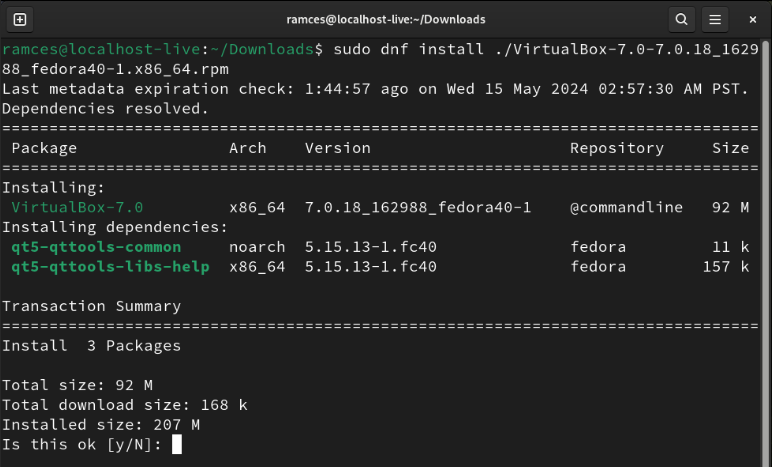Click the 'Last metadata expiration check' line
Image resolution: width=772 pixels, height=467 pixels.
375,89
